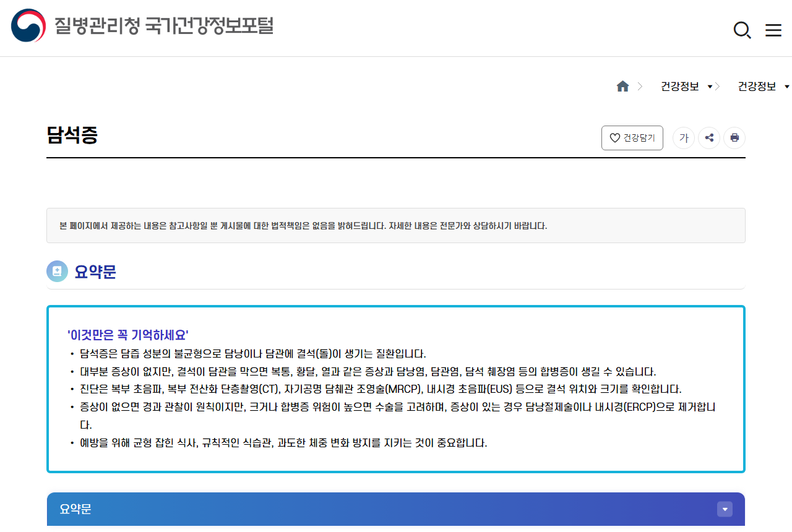Click the 요약문 label in blue bar
This screenshot has width=792, height=532.
coord(75,509)
